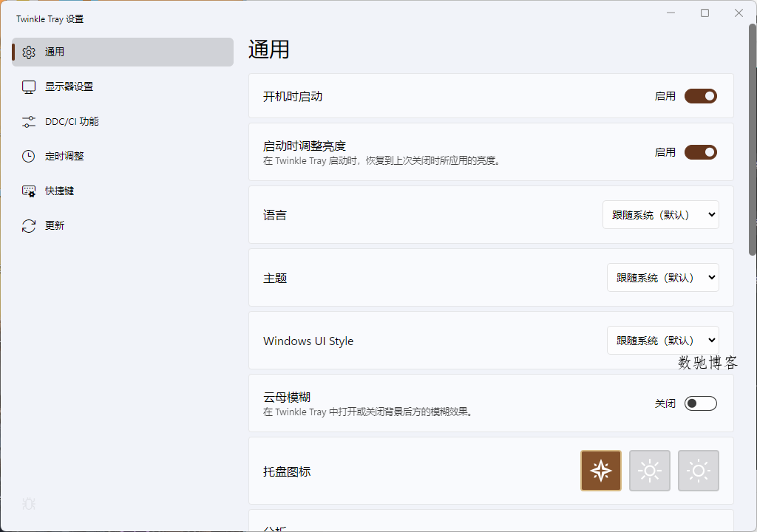Viewport: 757px width, 532px height.
Task: Click the Windows UI Style label
Action: click(x=308, y=341)
